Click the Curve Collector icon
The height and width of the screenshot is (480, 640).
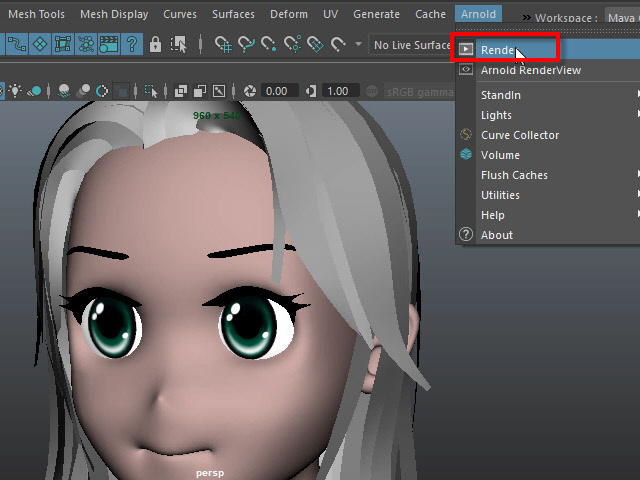pos(466,135)
